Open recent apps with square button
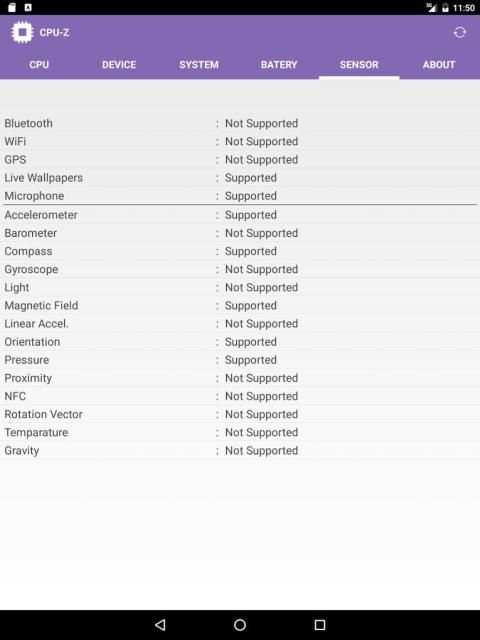This screenshot has height=640, width=480. point(320,624)
